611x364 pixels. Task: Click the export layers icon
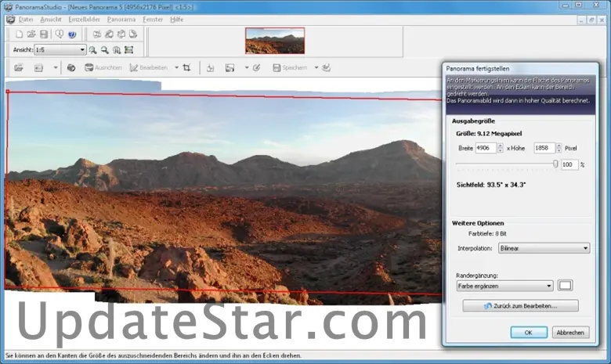(210, 68)
